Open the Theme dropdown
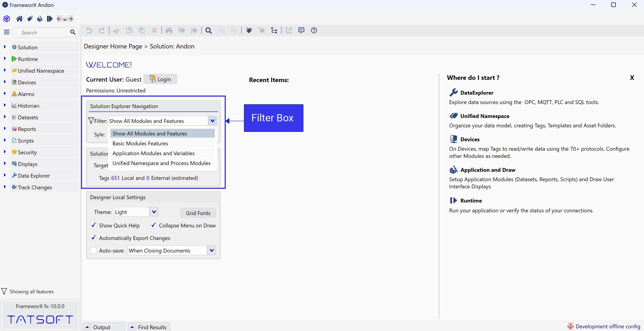 [154, 212]
